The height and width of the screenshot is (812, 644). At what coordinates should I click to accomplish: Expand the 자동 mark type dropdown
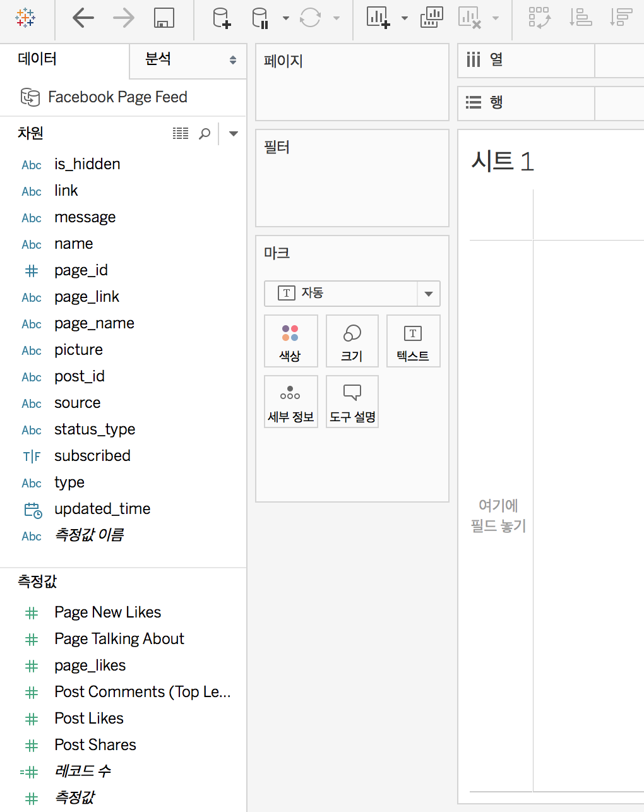click(x=429, y=294)
